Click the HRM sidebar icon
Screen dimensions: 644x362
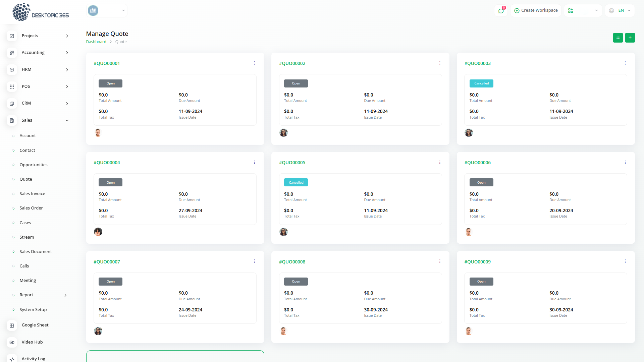click(12, 70)
